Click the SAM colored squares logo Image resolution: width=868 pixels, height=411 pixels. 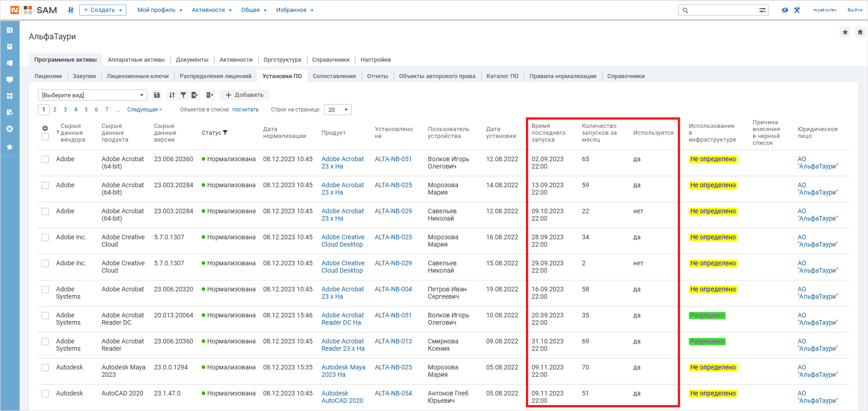pos(28,10)
